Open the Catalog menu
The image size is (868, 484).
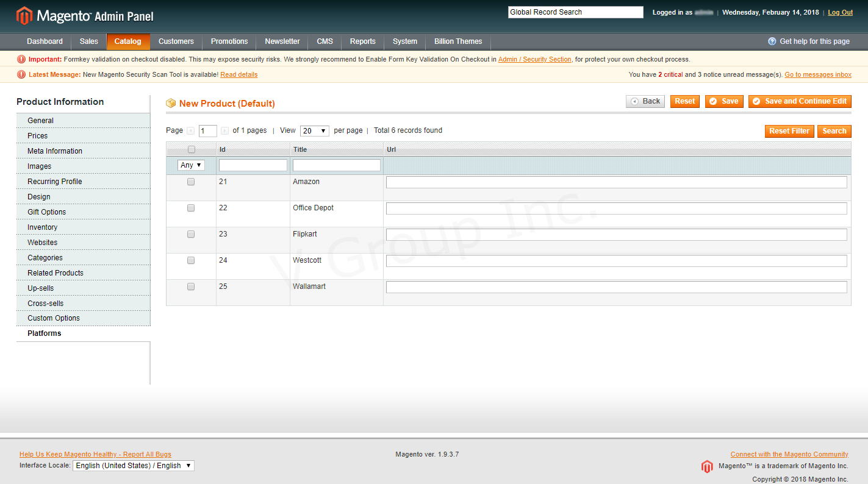click(x=127, y=41)
